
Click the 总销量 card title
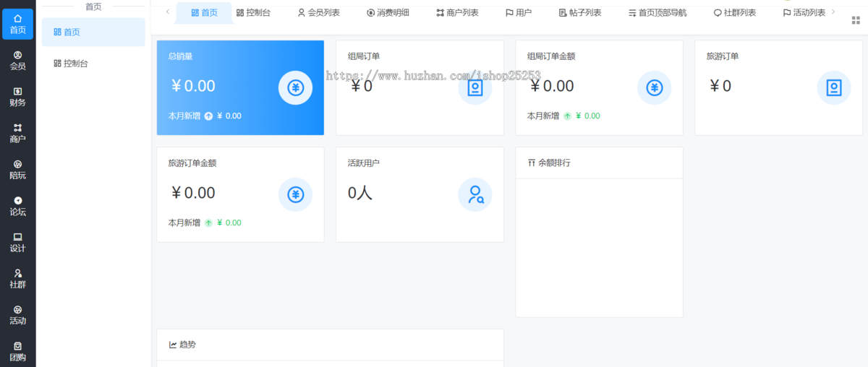(x=180, y=56)
